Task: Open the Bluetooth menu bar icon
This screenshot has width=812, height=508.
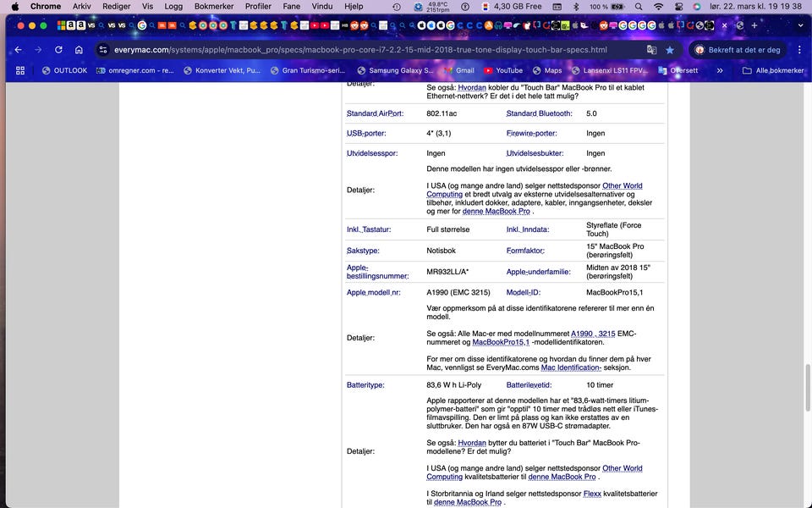Action: 576,7
